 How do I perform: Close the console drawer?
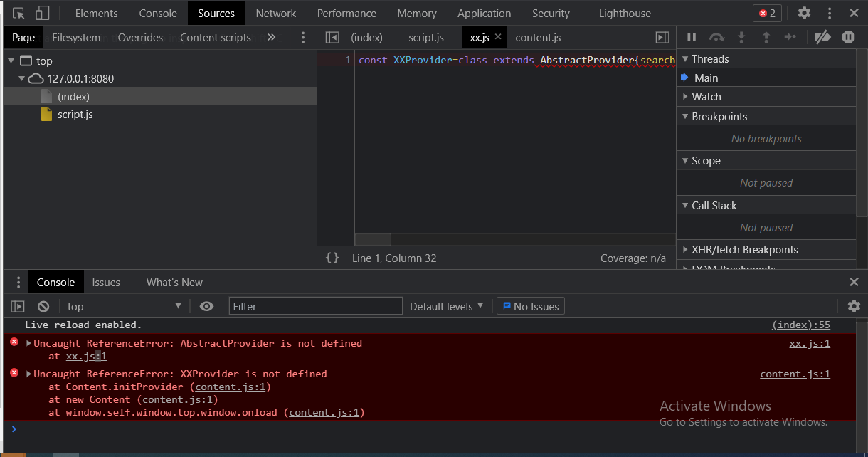854,283
